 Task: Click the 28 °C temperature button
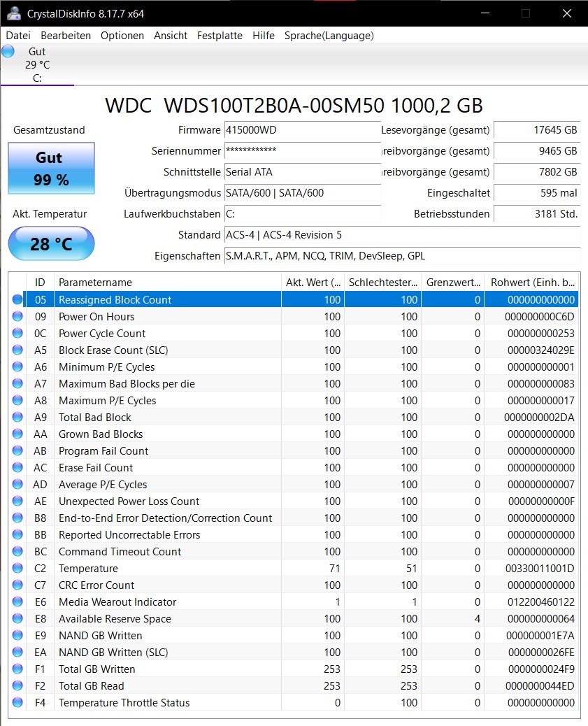click(x=52, y=243)
